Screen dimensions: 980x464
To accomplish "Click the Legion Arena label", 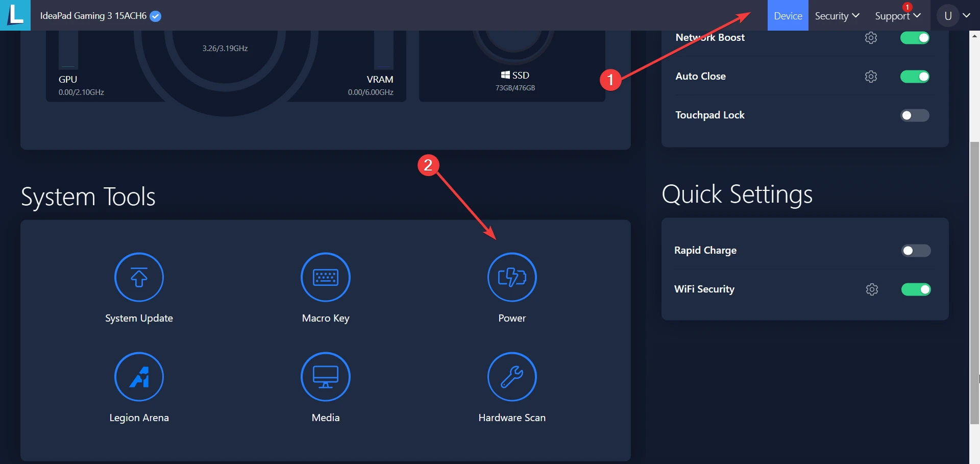I will click(x=139, y=418).
